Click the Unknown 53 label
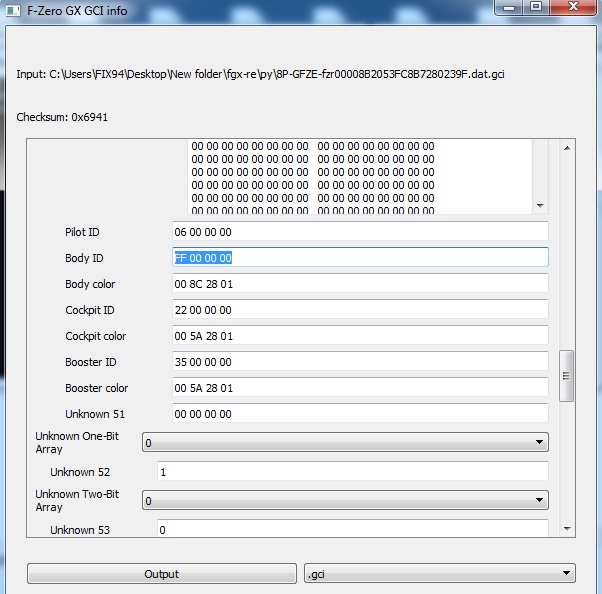Screen dimensions: 602x594 click(80, 530)
